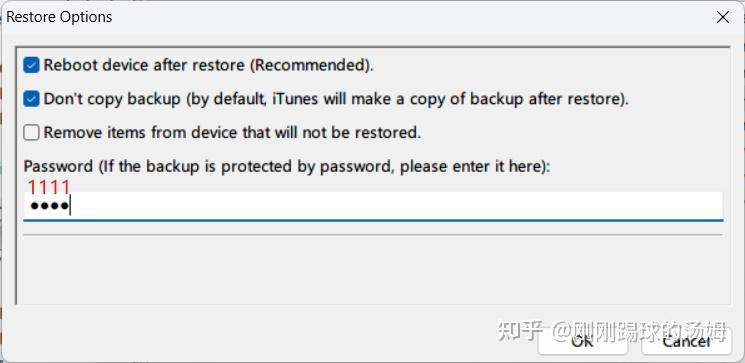
Task: Focus the backup password input field
Action: pyautogui.click(x=373, y=206)
